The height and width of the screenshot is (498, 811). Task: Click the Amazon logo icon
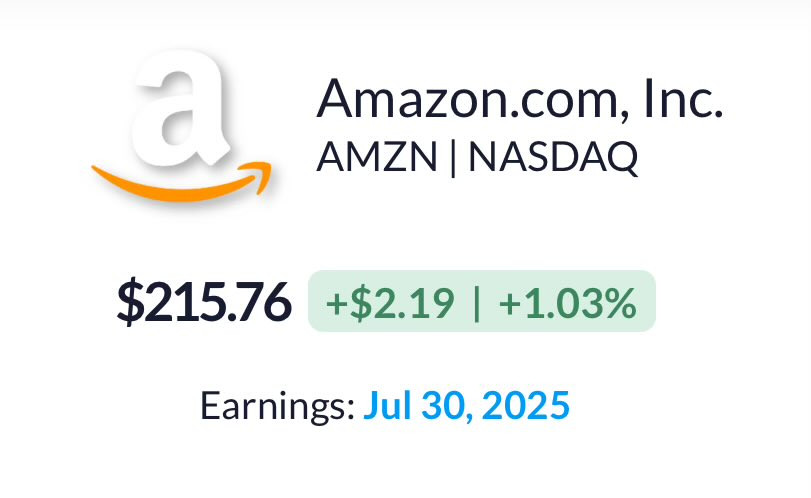pos(181,125)
